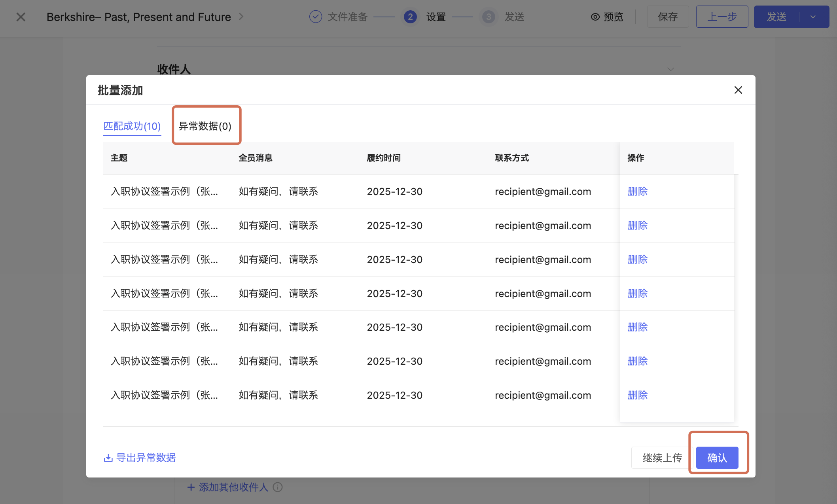Click the 保存 button in header
Viewport: 837px width, 504px height.
tap(668, 17)
